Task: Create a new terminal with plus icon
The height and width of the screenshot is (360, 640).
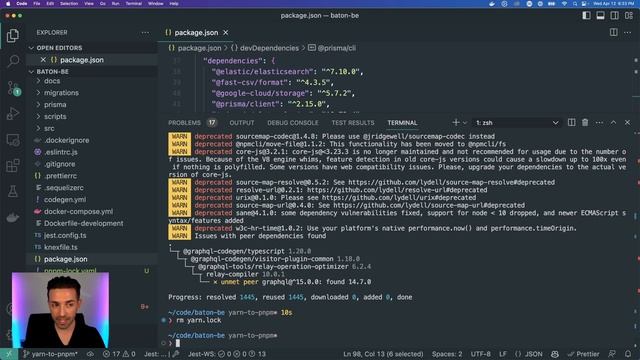Action: [x=456, y=122]
